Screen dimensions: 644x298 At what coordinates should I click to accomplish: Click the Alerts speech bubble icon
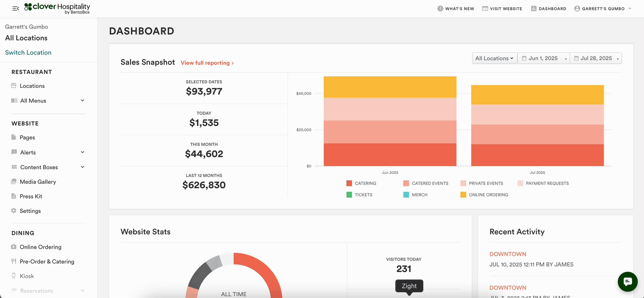pos(14,152)
